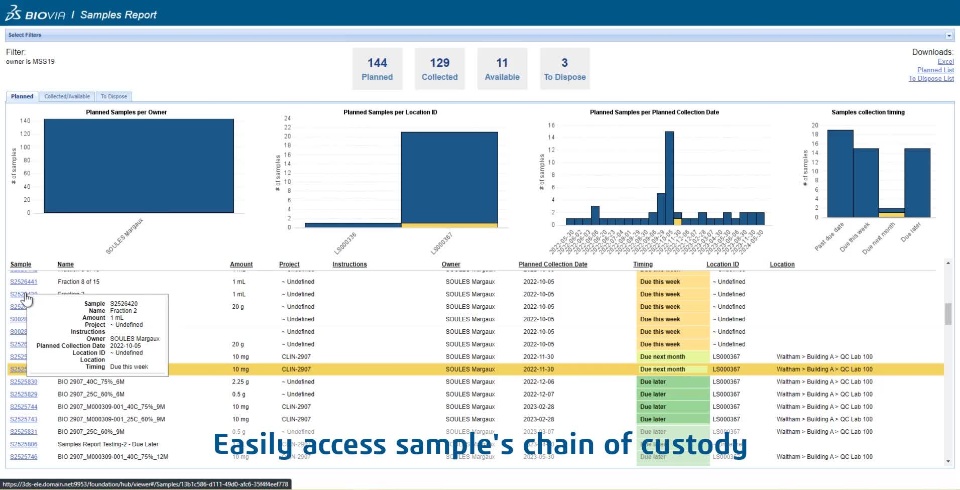Click the '2022-12-06' collection date cell
The width and height of the screenshot is (960, 490).
click(538, 382)
